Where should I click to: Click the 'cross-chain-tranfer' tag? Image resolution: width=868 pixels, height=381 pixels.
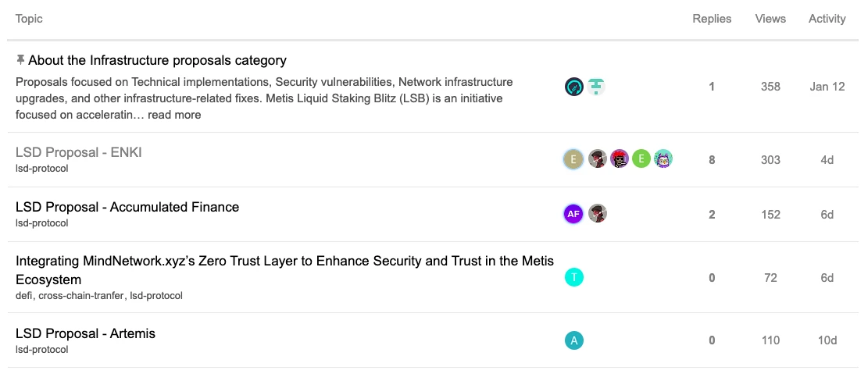tap(82, 296)
